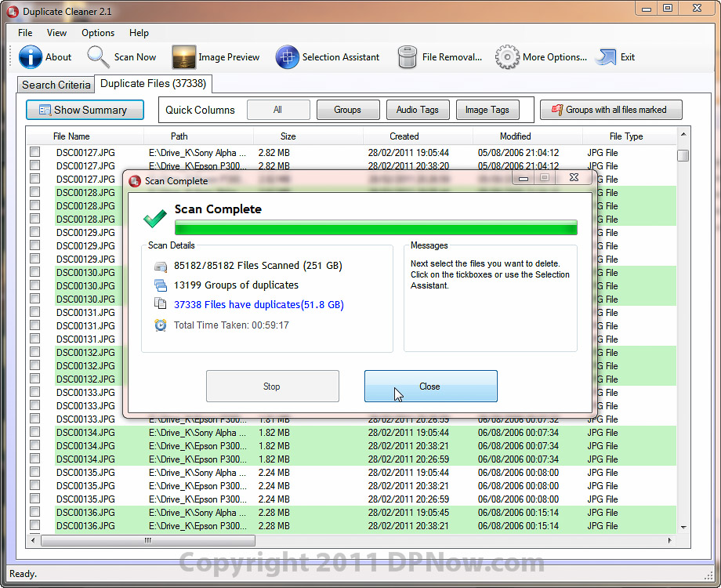Open the Options menu
The width and height of the screenshot is (721, 588).
tap(98, 33)
